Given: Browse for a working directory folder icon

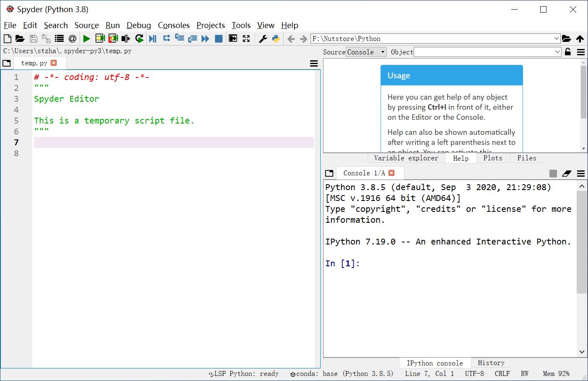Looking at the screenshot, I should click(x=566, y=39).
